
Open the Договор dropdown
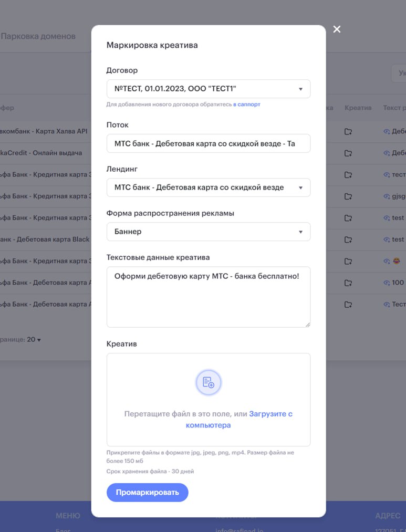[x=209, y=89]
